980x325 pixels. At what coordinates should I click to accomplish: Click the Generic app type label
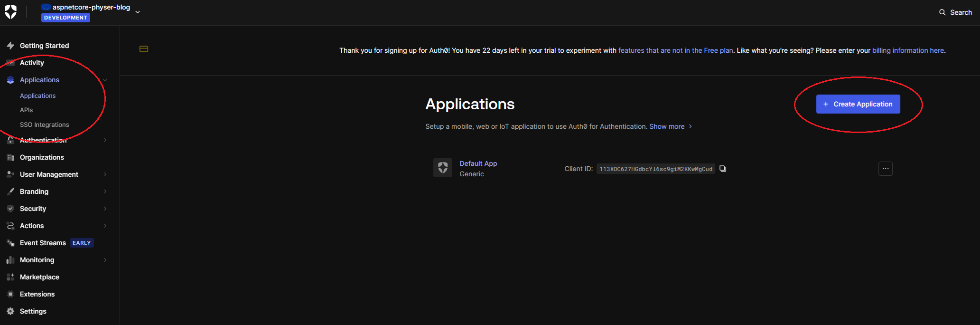472,174
